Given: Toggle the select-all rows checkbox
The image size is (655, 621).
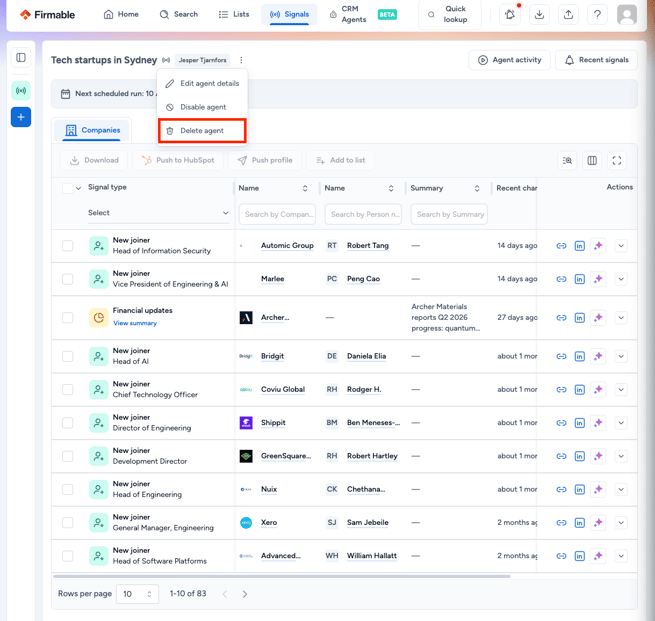Looking at the screenshot, I should [x=67, y=188].
